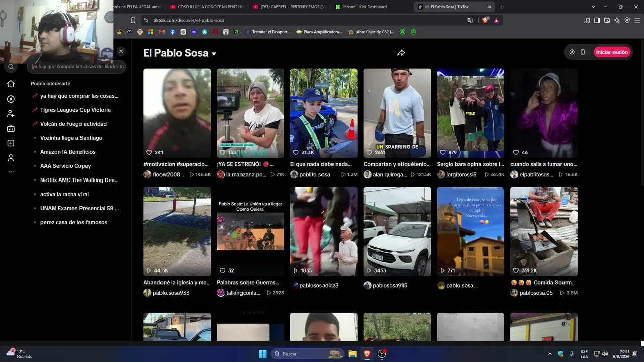
Task: Open the Brave Shields lion icon
Action: pos(485,20)
